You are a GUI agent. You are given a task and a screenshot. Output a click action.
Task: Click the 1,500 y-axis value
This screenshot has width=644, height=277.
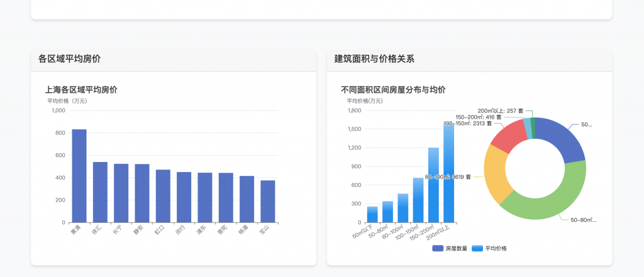(x=355, y=129)
